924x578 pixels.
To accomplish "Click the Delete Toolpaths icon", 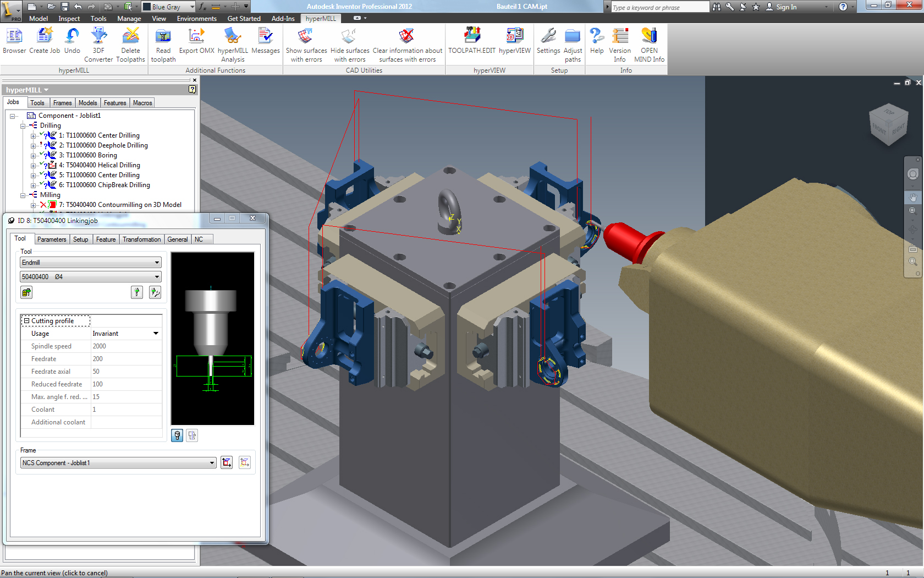I will tap(130, 37).
